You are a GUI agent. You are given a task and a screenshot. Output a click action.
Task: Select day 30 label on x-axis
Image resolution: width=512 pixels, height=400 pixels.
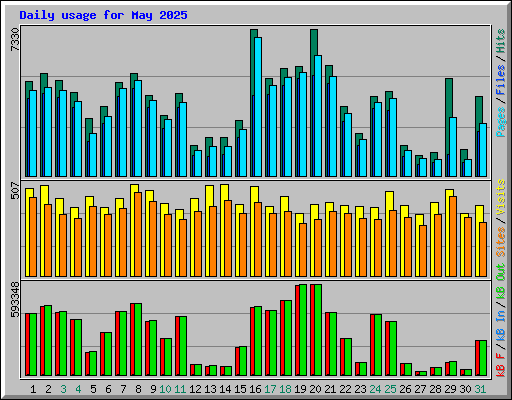465,389
